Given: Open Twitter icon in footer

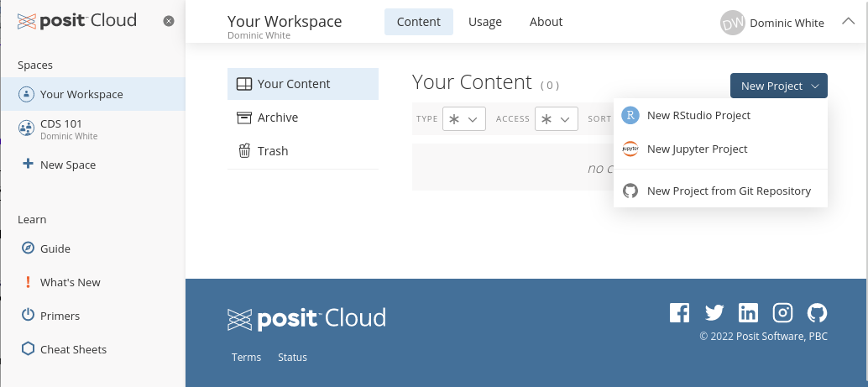Looking at the screenshot, I should (x=714, y=313).
